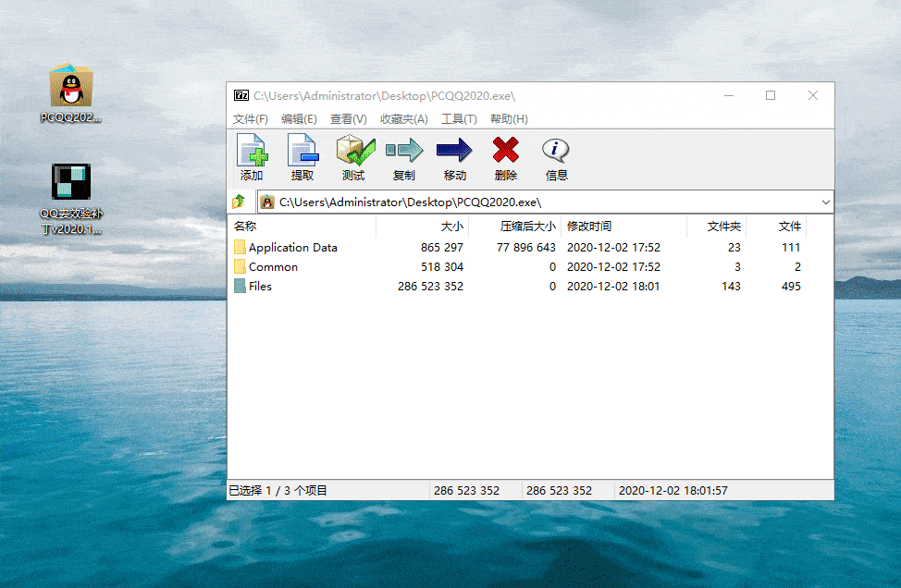
Task: Click file count "495" in Files row
Action: (x=791, y=286)
